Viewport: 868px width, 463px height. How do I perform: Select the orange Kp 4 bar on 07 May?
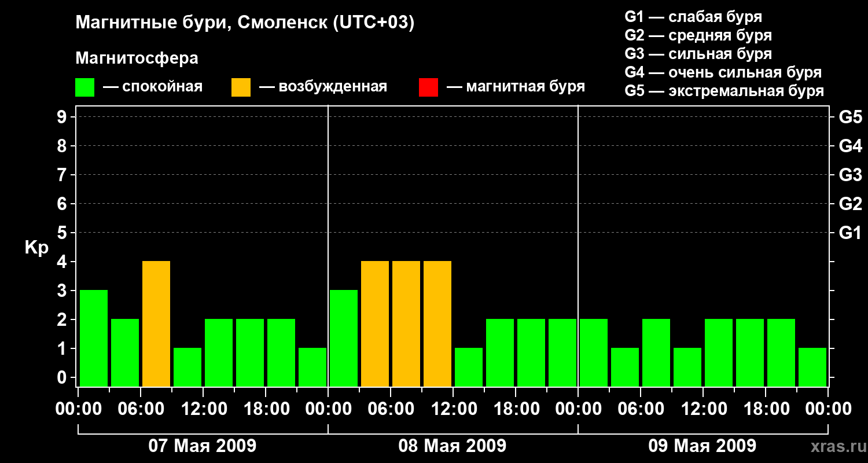coord(156,324)
